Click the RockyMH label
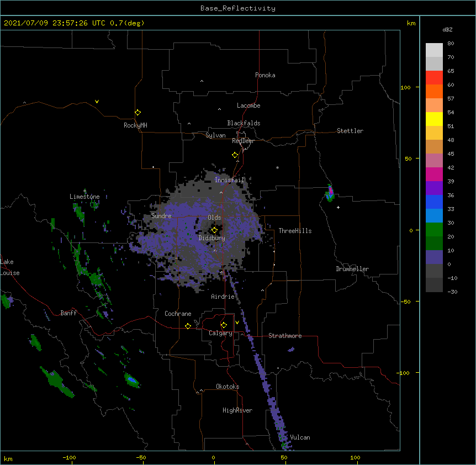This screenshot has width=476, height=465. [x=135, y=125]
